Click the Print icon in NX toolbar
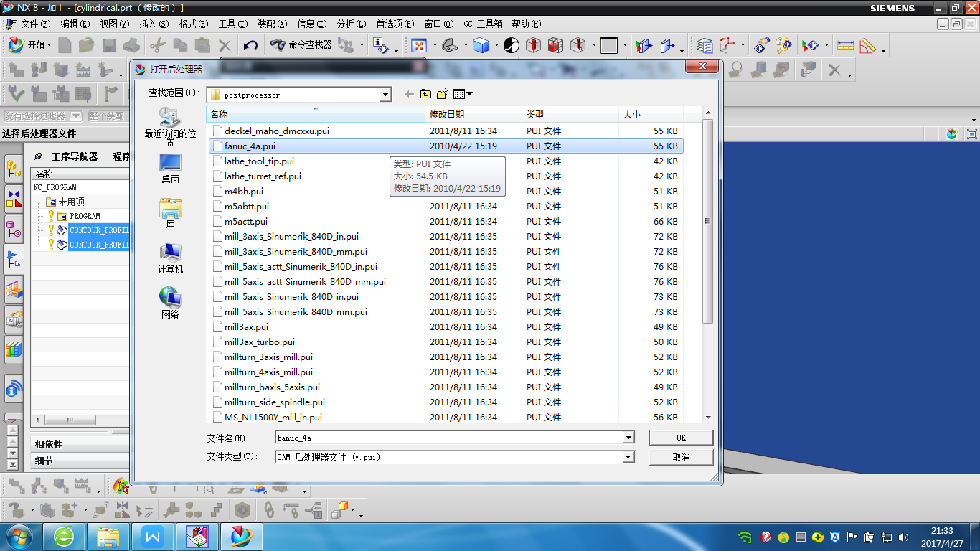The height and width of the screenshot is (551, 980). [x=132, y=45]
